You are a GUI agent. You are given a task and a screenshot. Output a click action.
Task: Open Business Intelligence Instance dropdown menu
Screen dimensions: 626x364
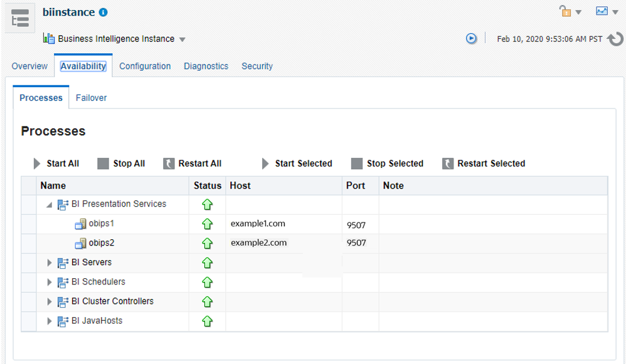coord(183,39)
